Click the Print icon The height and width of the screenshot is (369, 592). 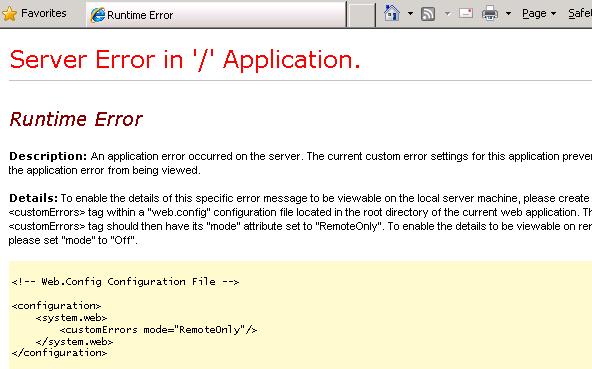[490, 14]
